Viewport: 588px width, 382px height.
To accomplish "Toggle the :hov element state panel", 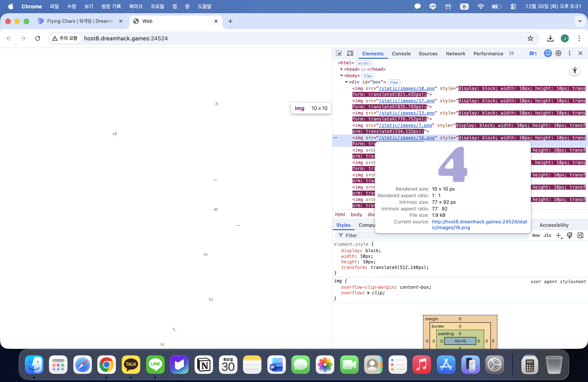I will (536, 235).
